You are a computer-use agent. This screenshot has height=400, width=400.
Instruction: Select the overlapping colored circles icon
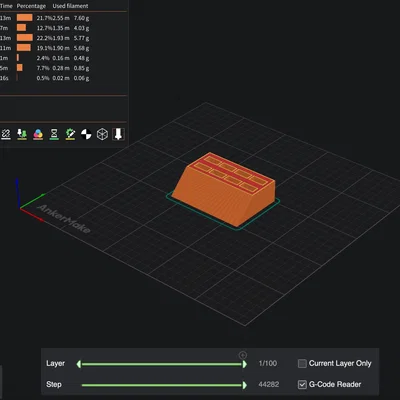(x=38, y=134)
